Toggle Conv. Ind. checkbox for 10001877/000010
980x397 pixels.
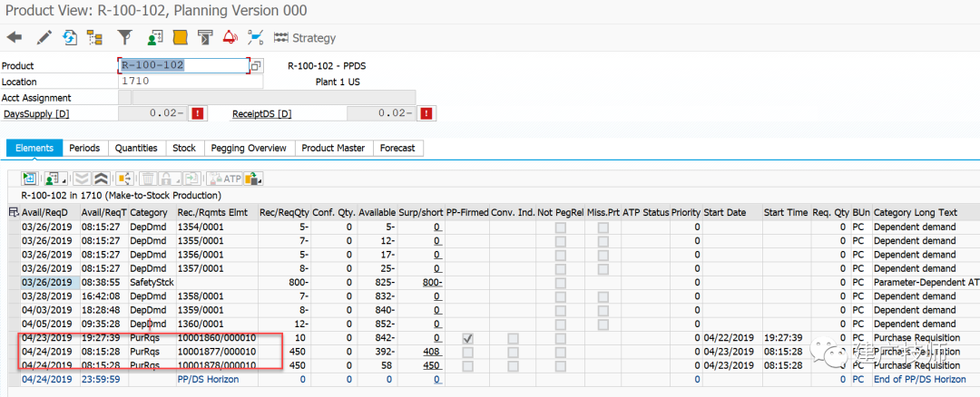(513, 352)
